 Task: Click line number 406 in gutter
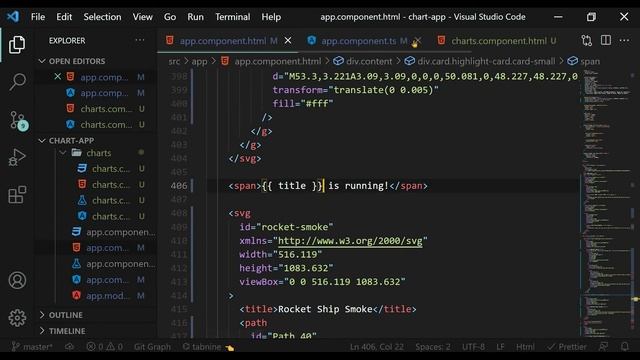click(179, 186)
